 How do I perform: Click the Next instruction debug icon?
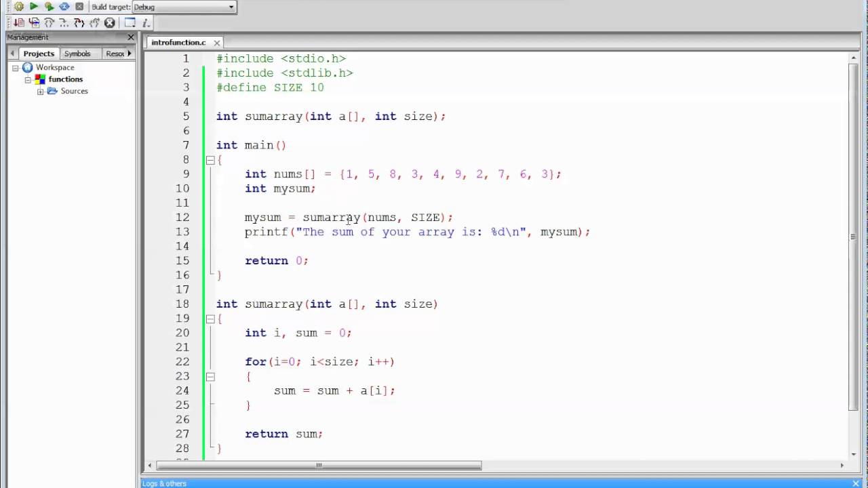point(79,22)
